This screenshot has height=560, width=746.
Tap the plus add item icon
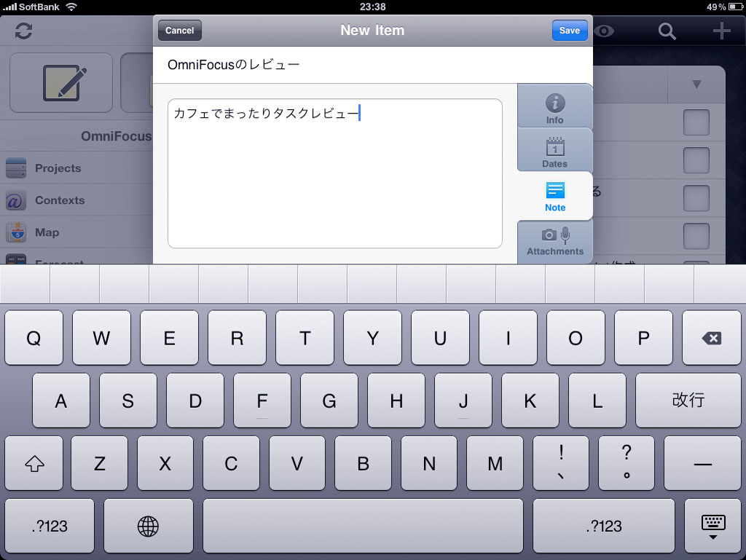pyautogui.click(x=721, y=31)
